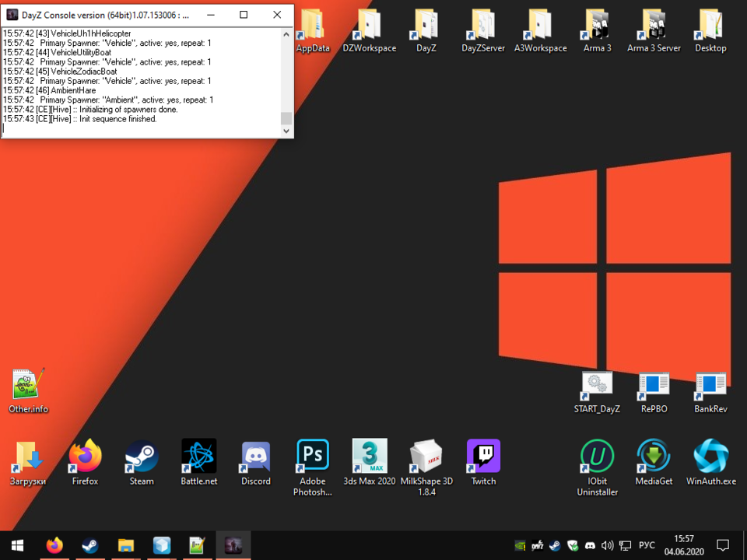Open File Explorer from the taskbar
The width and height of the screenshot is (747, 560).
point(126,545)
